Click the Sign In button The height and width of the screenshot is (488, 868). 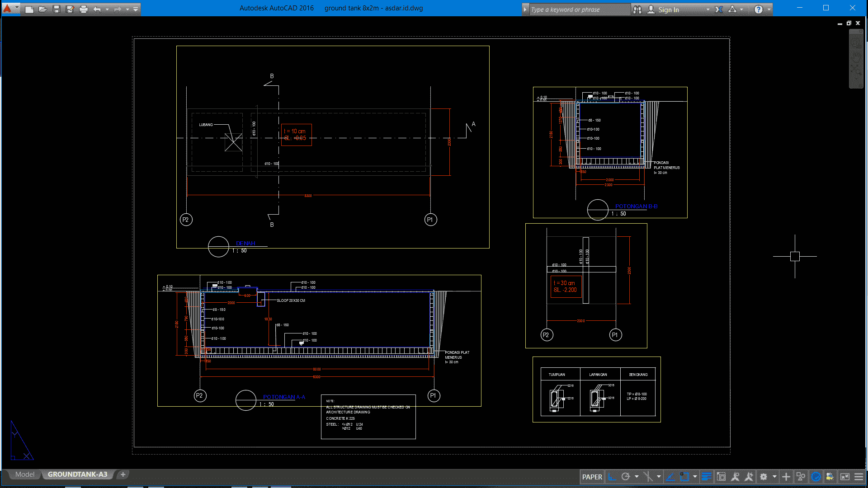pyautogui.click(x=663, y=9)
